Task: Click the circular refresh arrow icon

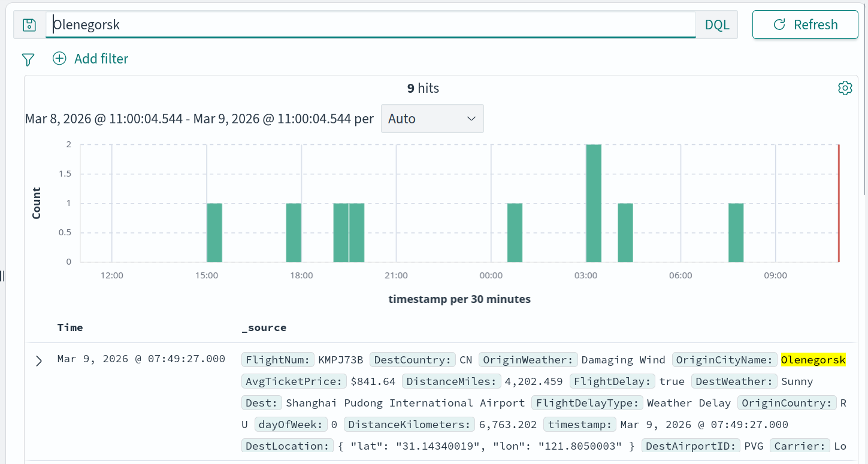Action: coord(779,25)
